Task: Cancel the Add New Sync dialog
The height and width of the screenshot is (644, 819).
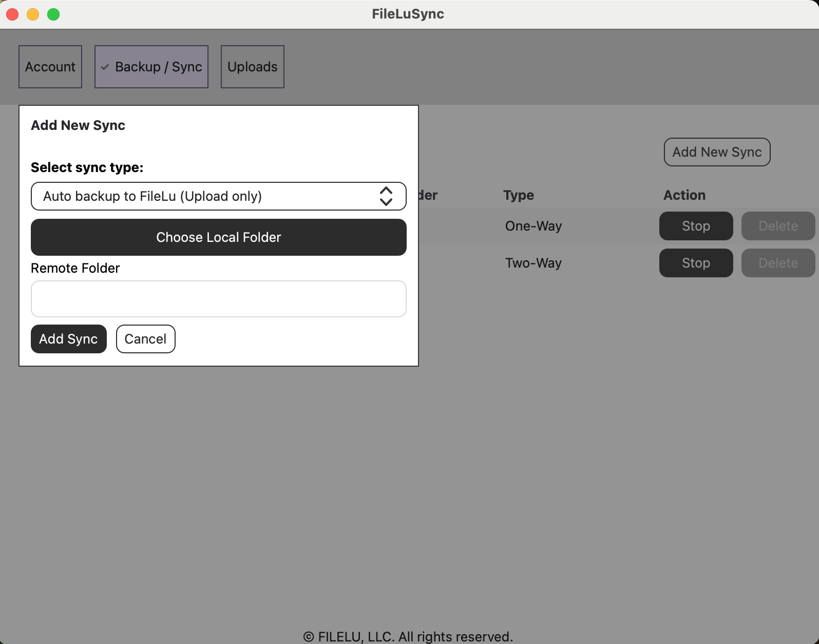Action: point(146,339)
